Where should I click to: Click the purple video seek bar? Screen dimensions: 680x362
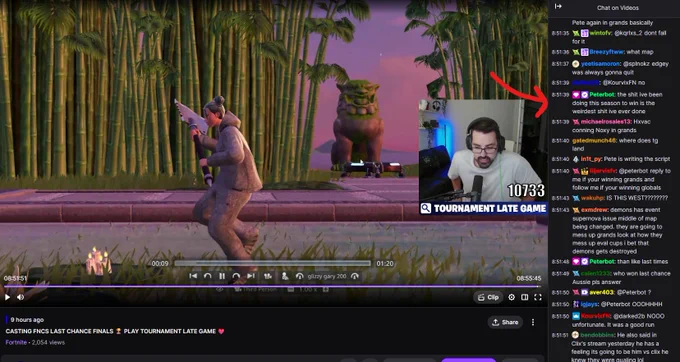coord(271,286)
